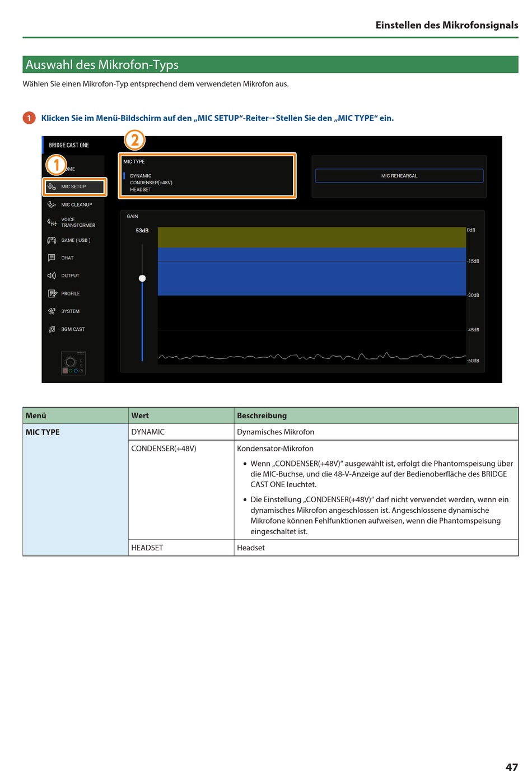Click the "Kondensator-Mikrofon" description text
This screenshot has width=532, height=771.
(x=275, y=448)
